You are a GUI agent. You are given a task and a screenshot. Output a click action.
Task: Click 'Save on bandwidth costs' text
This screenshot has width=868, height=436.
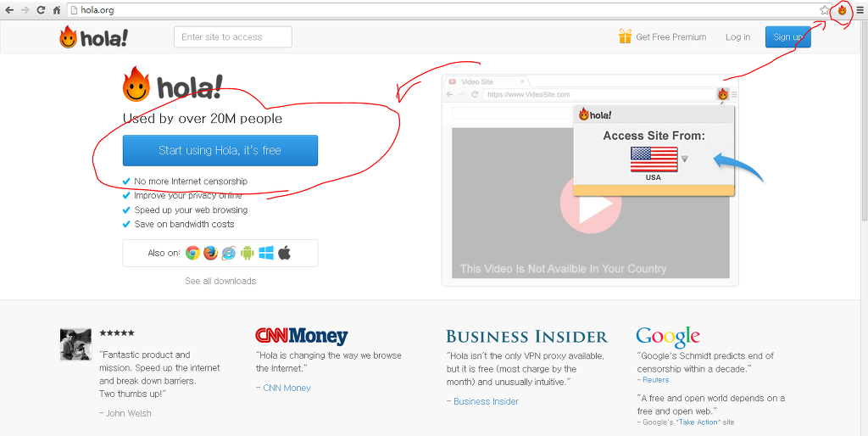pos(184,225)
